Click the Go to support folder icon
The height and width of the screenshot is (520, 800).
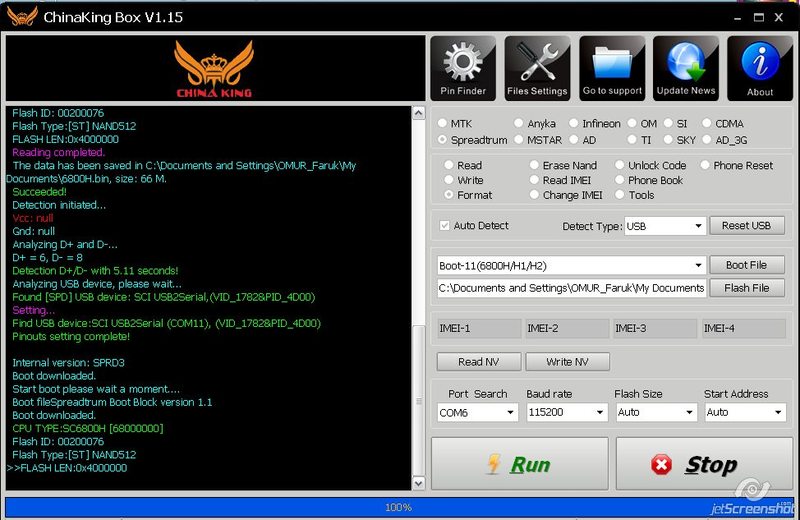(x=612, y=68)
